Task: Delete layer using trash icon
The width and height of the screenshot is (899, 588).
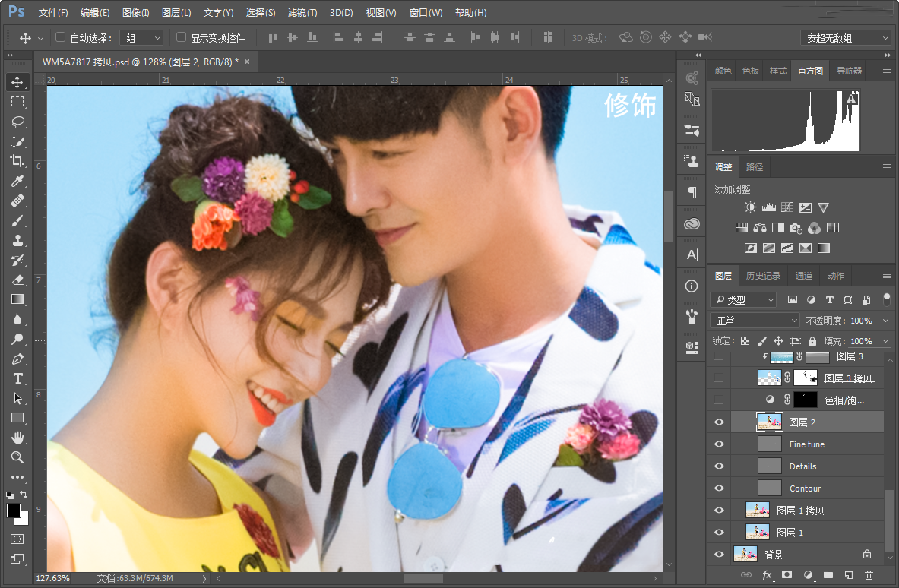Action: coord(869,575)
